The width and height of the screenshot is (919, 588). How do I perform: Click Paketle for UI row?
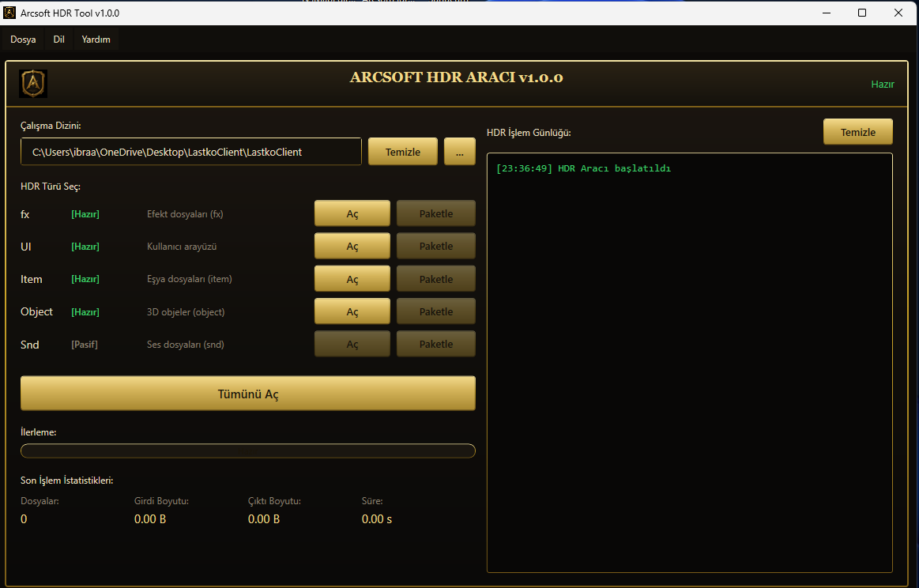[436, 247]
